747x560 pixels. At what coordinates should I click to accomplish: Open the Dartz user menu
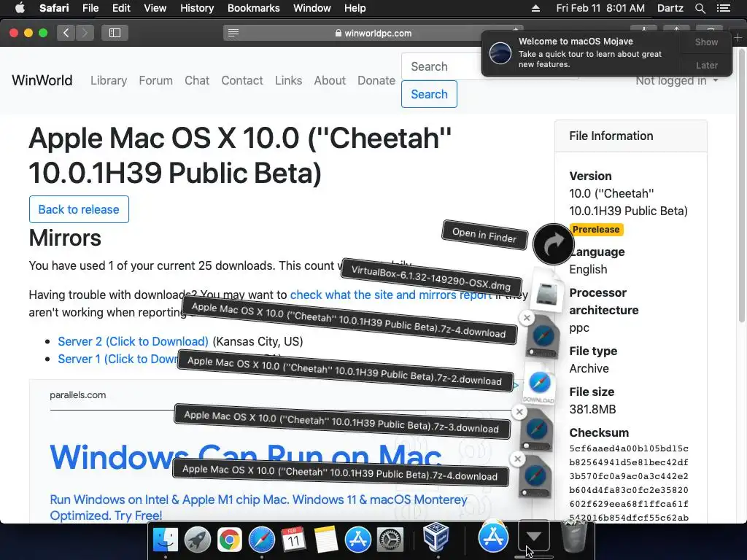(x=670, y=8)
